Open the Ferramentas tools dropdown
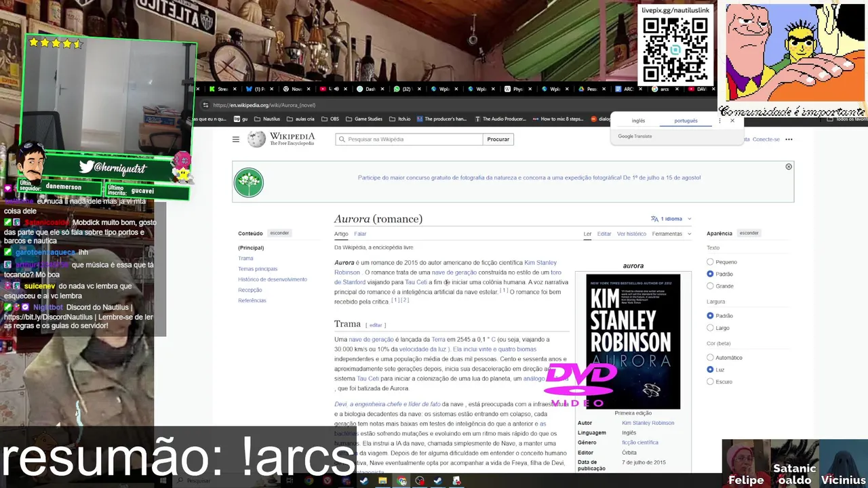 [672, 234]
